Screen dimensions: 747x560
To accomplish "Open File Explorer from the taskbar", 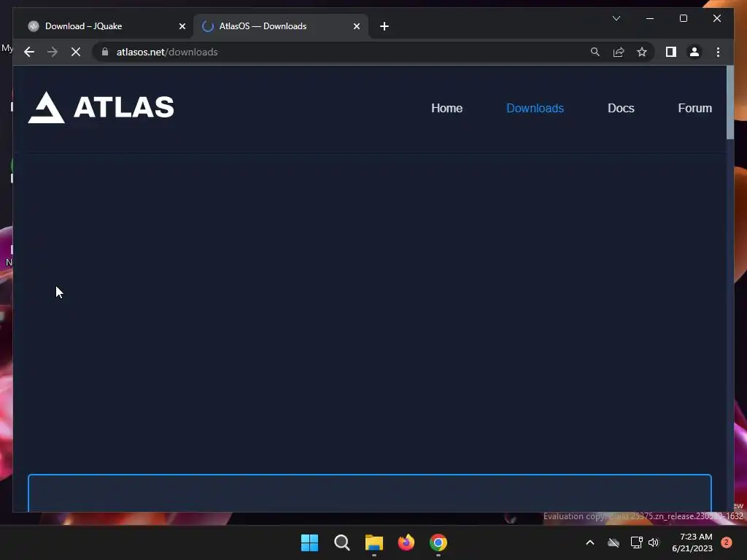I will point(374,542).
